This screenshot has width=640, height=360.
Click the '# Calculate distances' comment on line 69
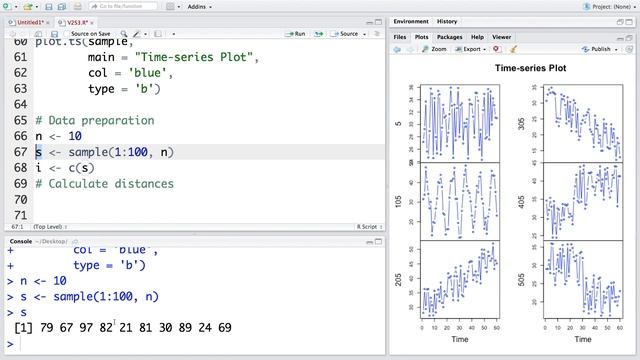pos(104,184)
